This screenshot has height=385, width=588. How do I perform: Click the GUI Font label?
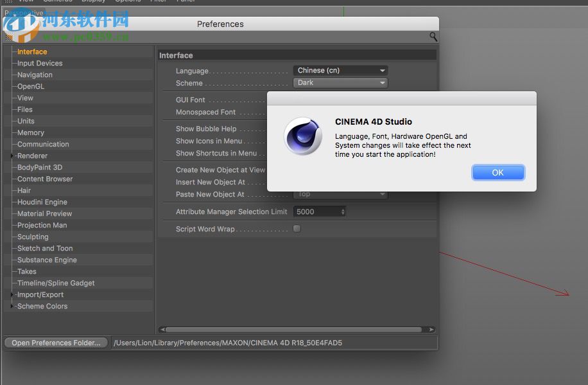click(190, 100)
